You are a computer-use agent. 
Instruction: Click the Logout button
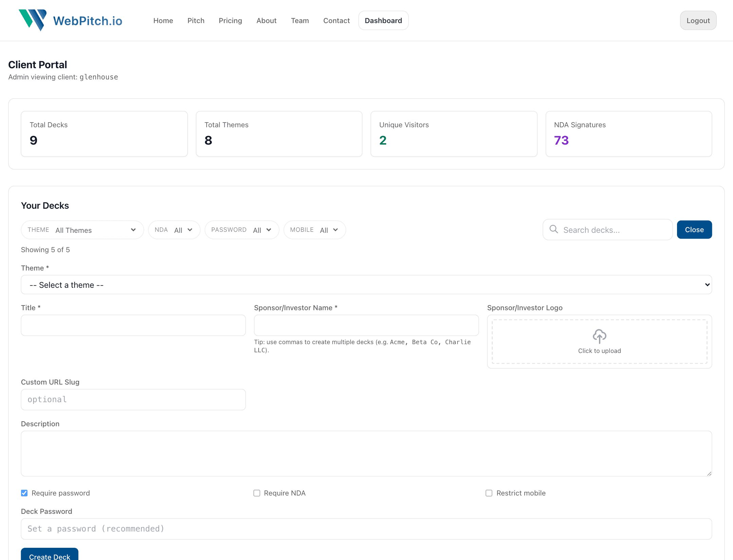pyautogui.click(x=698, y=20)
